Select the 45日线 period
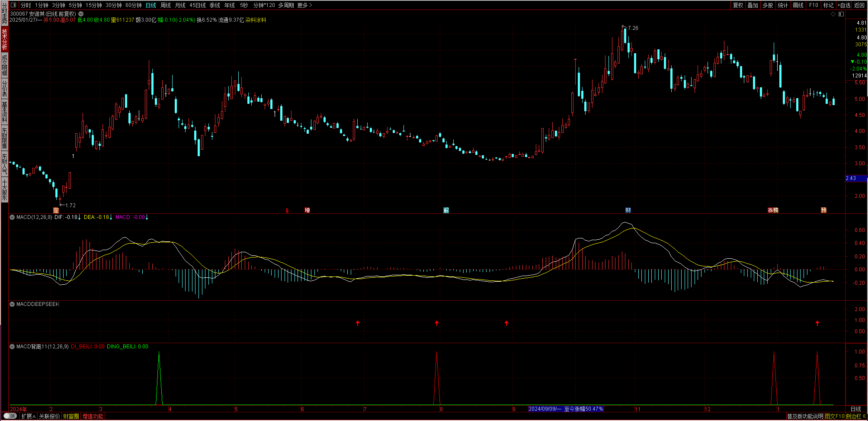This screenshot has width=868, height=421. tap(198, 5)
